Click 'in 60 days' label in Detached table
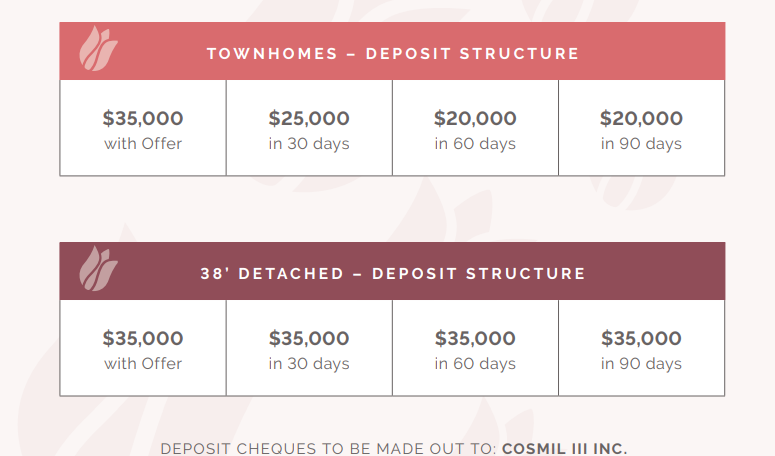The width and height of the screenshot is (775, 456). pyautogui.click(x=475, y=364)
